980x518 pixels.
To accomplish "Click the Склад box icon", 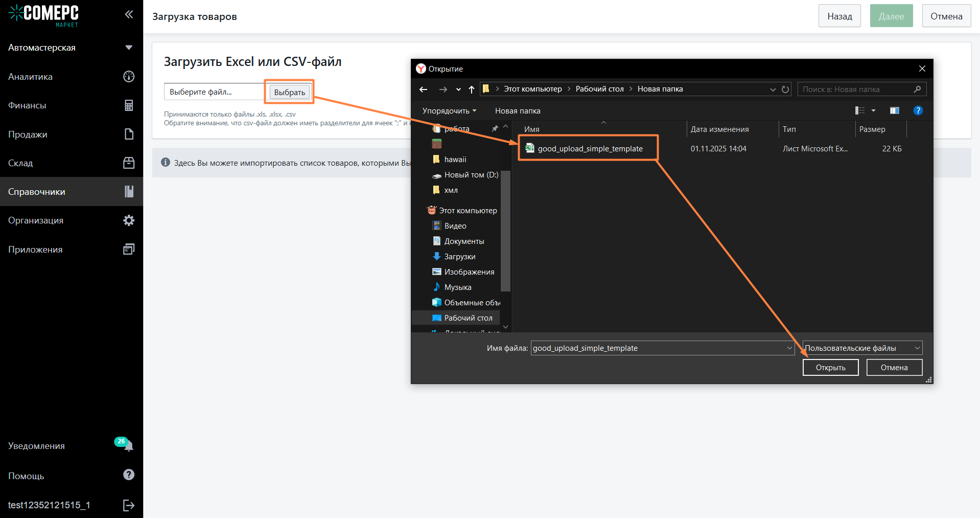I will pos(129,163).
